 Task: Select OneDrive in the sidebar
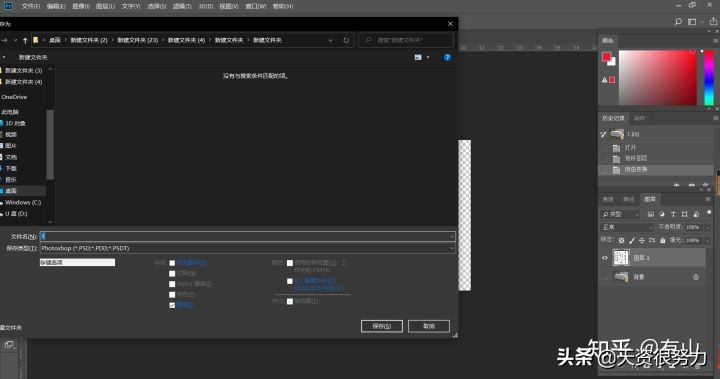pyautogui.click(x=14, y=97)
